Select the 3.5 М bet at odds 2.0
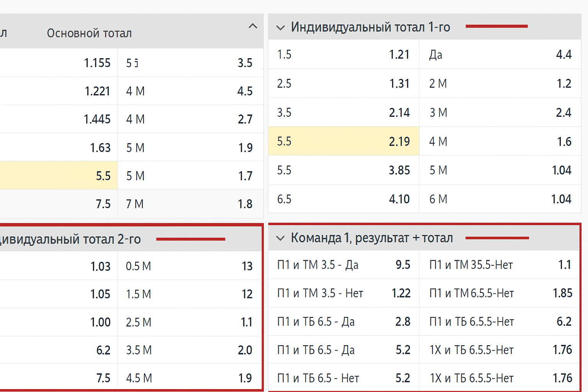The width and height of the screenshot is (588, 392). pyautogui.click(x=189, y=350)
